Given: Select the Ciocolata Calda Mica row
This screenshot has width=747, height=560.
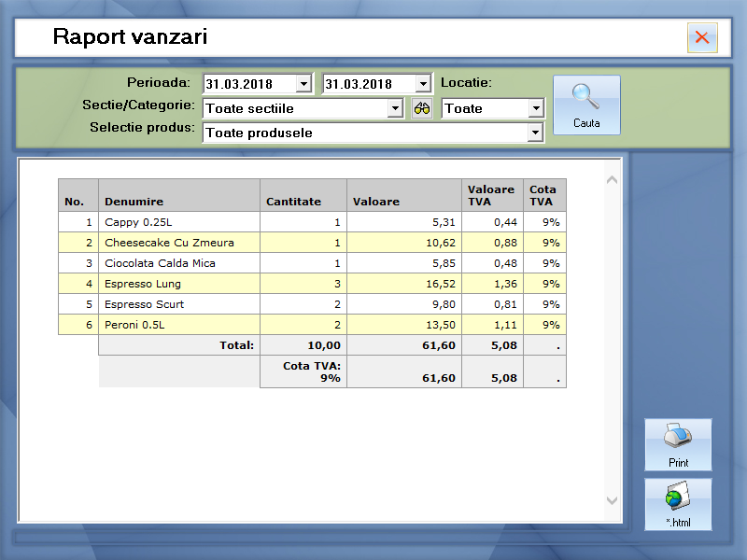Looking at the screenshot, I should pyautogui.click(x=312, y=263).
